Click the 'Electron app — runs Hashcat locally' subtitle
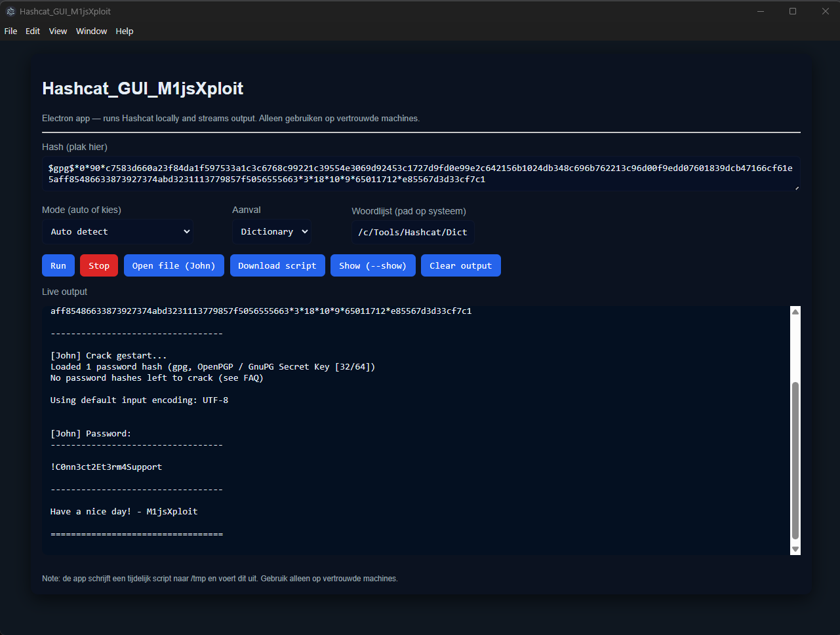The height and width of the screenshot is (635, 840). pos(231,119)
